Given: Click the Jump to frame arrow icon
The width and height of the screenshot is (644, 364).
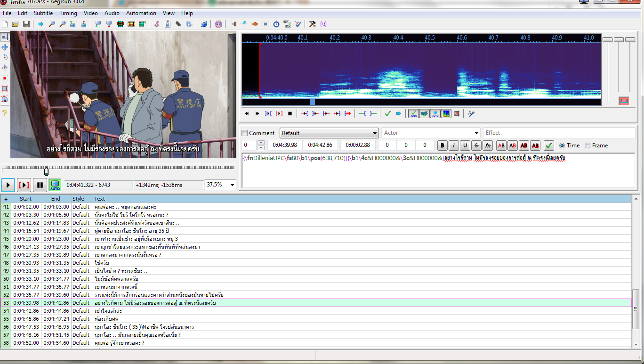Looking at the screenshot, I should (x=41, y=24).
